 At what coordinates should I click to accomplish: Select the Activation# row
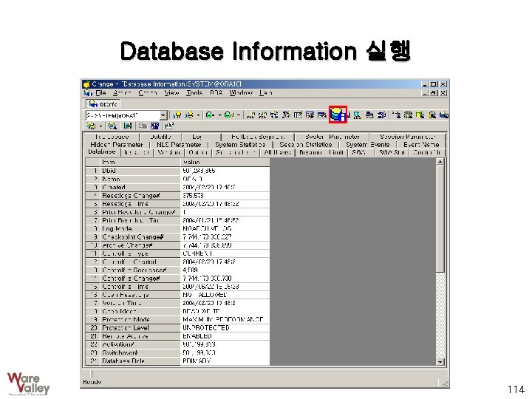point(177,344)
